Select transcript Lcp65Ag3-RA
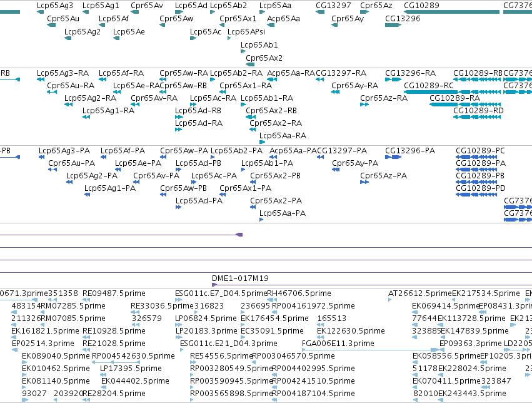 tap(63, 73)
